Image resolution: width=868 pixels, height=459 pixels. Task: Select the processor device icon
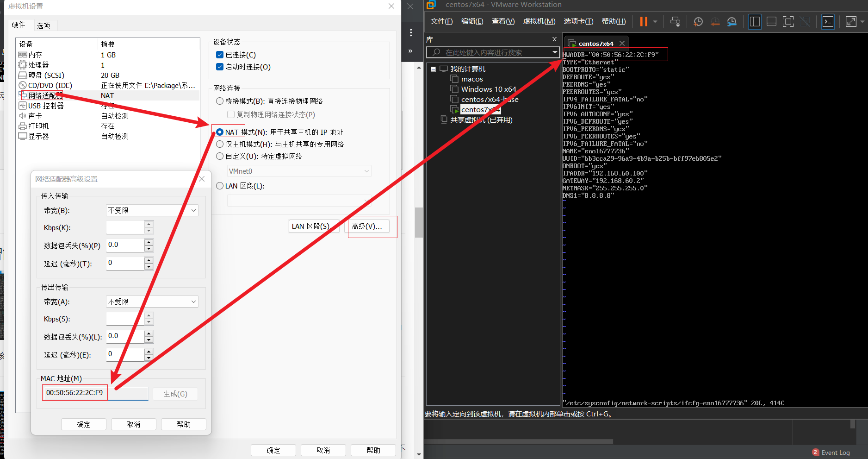pyautogui.click(x=23, y=65)
